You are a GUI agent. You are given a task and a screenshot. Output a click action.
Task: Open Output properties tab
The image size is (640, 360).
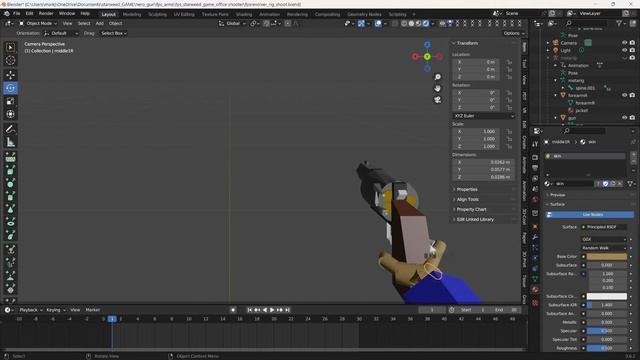coord(535,168)
